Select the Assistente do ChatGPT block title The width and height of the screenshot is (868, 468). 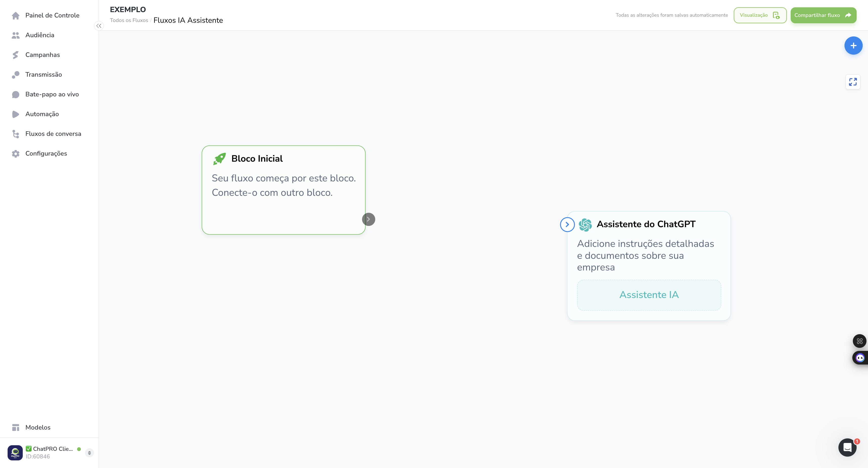click(646, 224)
